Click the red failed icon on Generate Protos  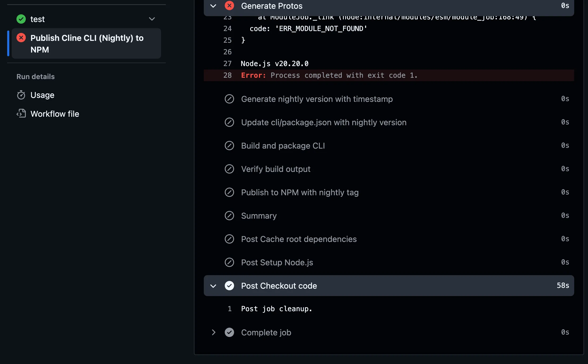(229, 6)
